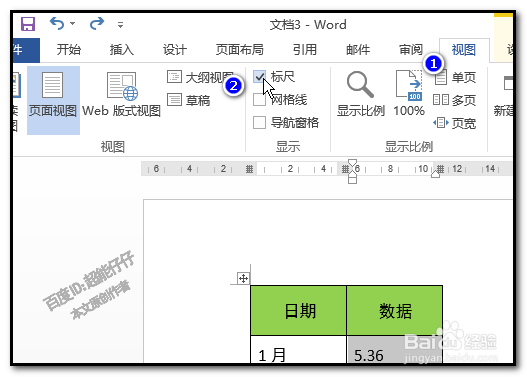Click the 1 月 table cell
527x377 pixels.
coord(298,349)
